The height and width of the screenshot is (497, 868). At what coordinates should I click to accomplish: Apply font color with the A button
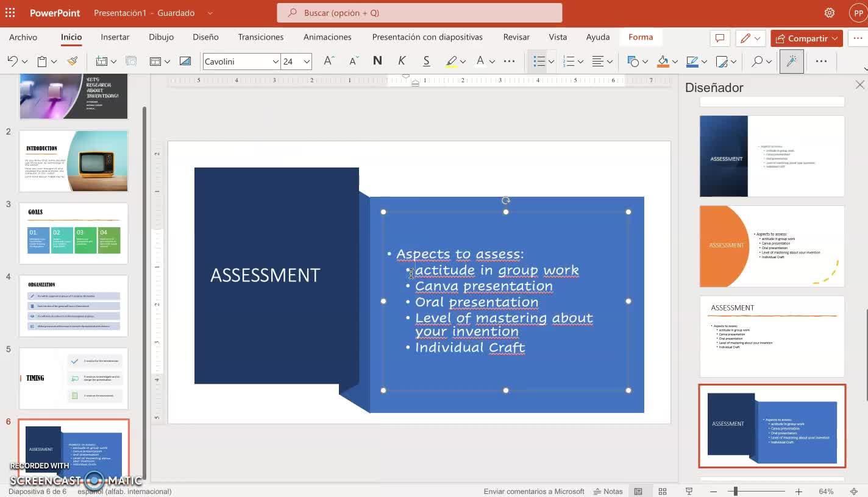pyautogui.click(x=480, y=61)
